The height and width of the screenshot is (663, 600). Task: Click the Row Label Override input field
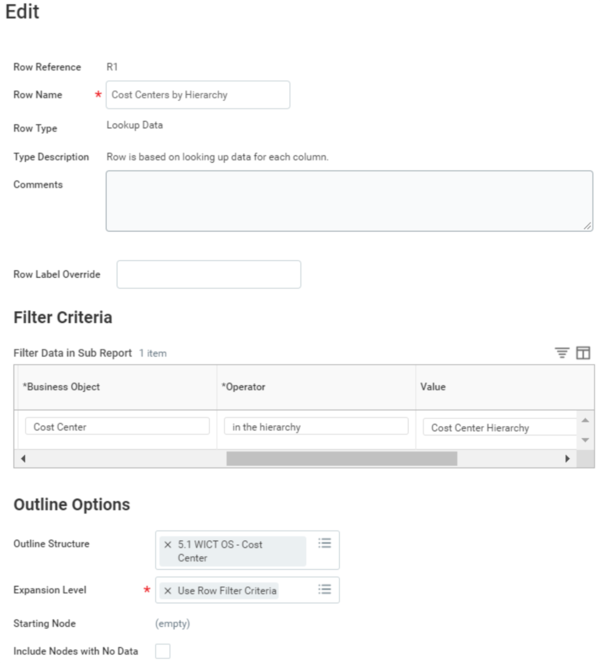(209, 274)
